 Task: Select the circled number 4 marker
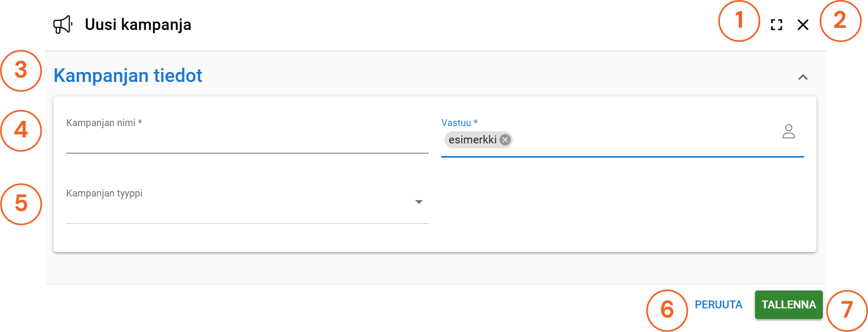[21, 130]
